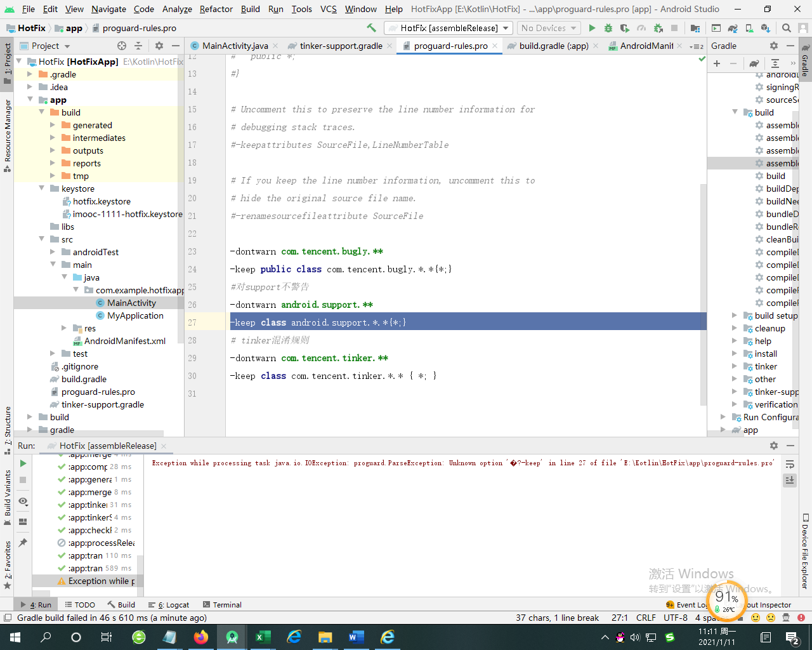Click Collapse All icon in Project panel

(138, 46)
